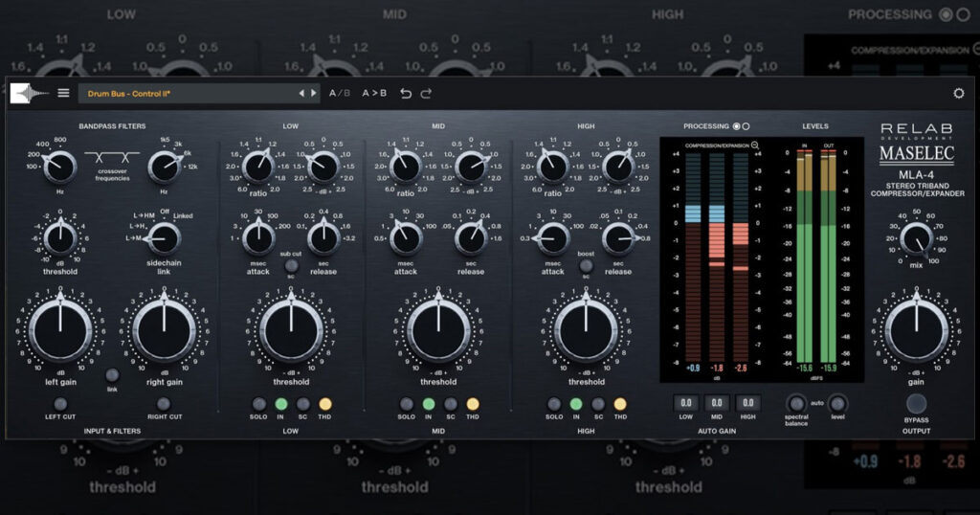Open the hamburger menu icon
Screen dimensions: 980x515
pyautogui.click(x=63, y=93)
